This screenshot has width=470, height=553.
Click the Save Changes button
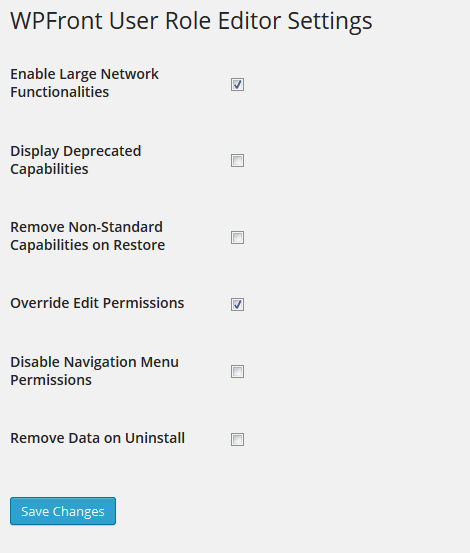tap(63, 511)
